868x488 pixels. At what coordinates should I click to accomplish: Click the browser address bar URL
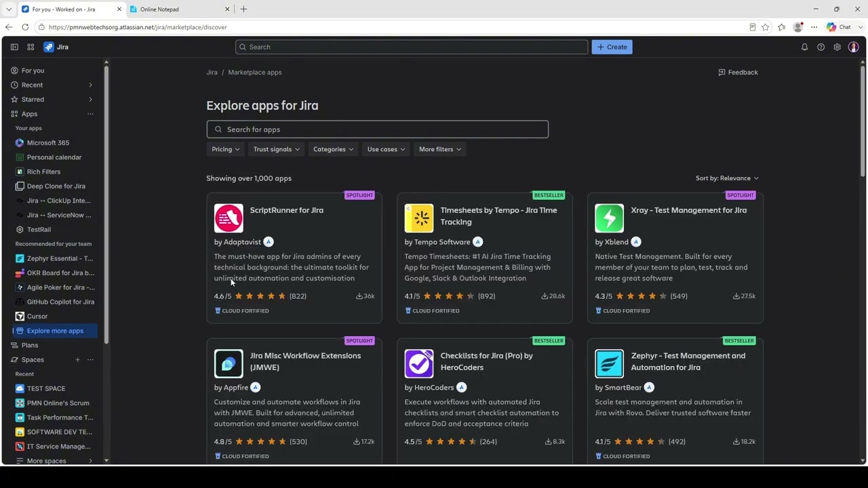[138, 27]
